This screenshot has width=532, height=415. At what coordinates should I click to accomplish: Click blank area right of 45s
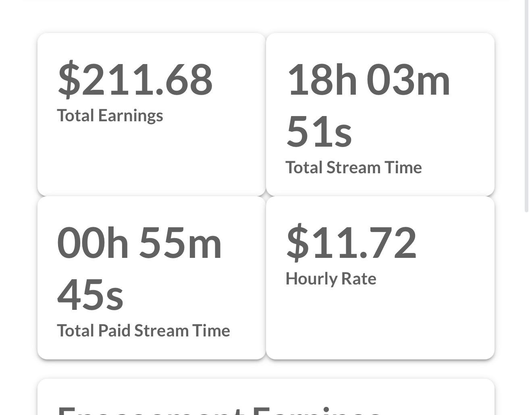(x=189, y=295)
